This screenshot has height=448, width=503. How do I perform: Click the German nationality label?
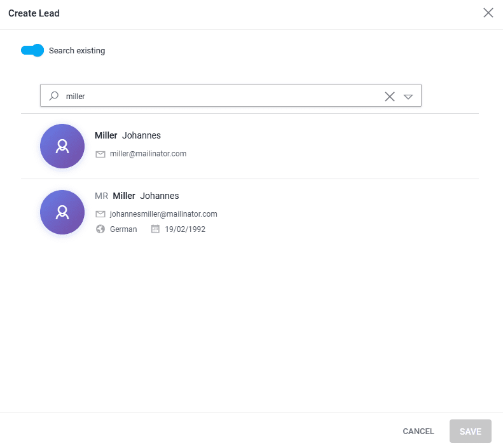click(123, 229)
